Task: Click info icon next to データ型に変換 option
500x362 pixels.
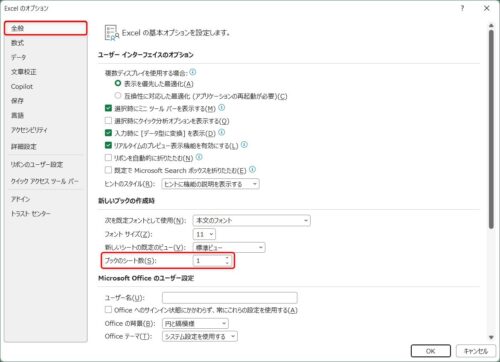Action: pos(222,132)
